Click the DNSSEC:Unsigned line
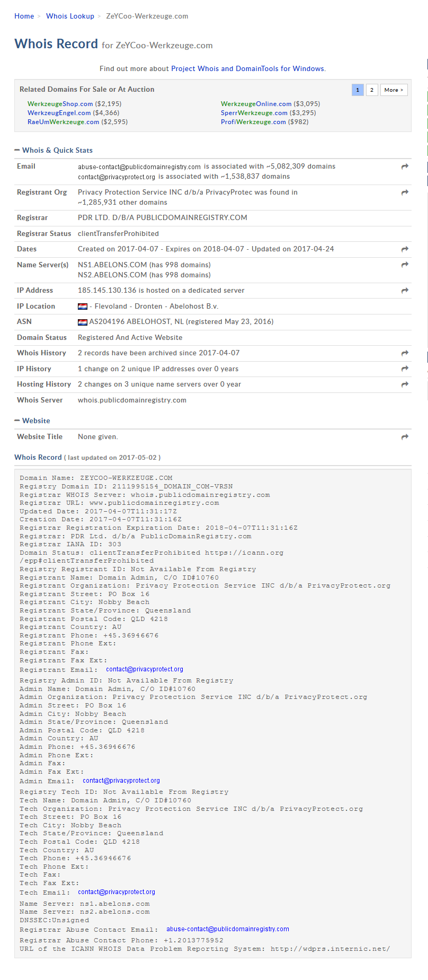 coord(55,920)
